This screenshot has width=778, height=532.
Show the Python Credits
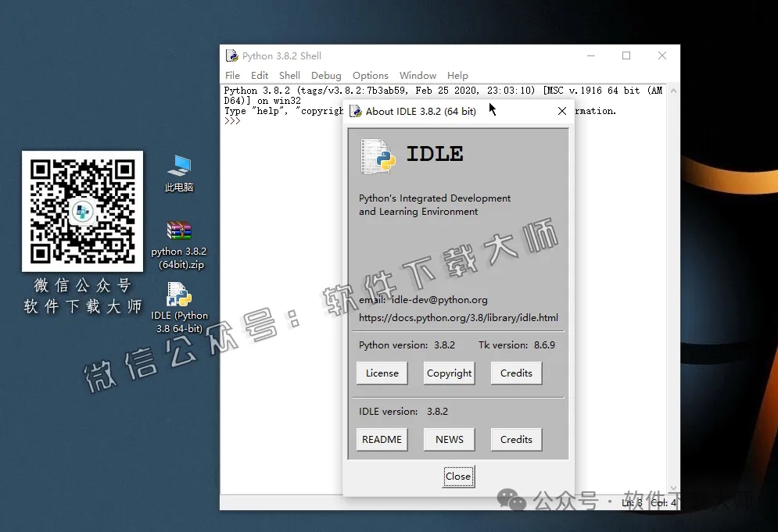(516, 373)
